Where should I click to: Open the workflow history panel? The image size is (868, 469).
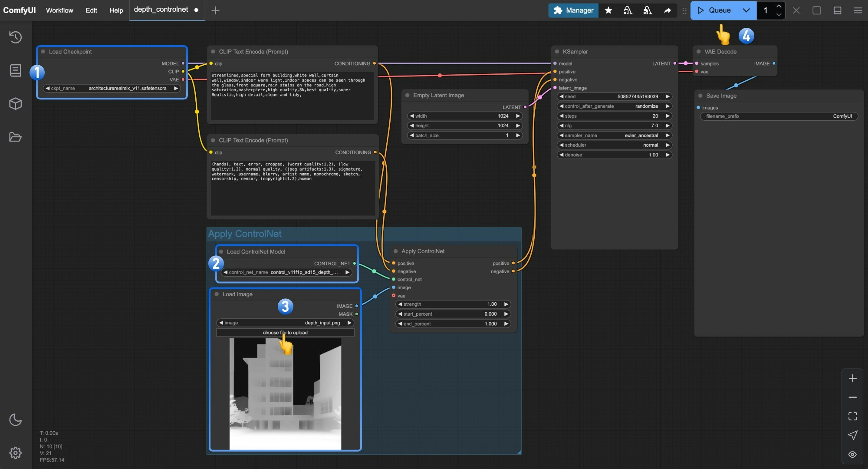pos(15,37)
